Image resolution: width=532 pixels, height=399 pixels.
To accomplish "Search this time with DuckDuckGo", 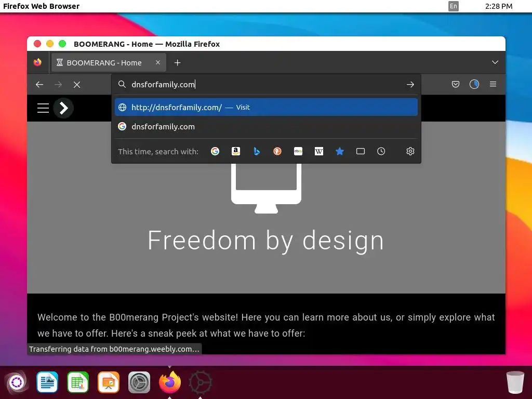I will (277, 151).
